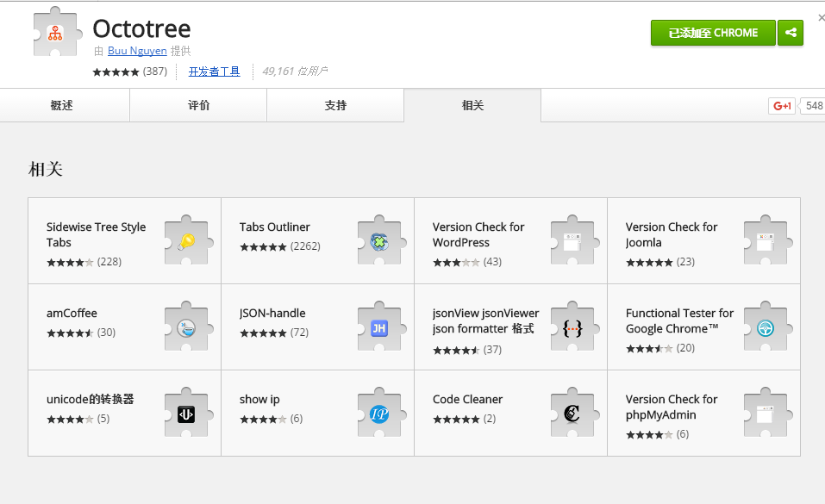Select the Tabs Outliner extension icon
825x504 pixels.
tap(380, 240)
